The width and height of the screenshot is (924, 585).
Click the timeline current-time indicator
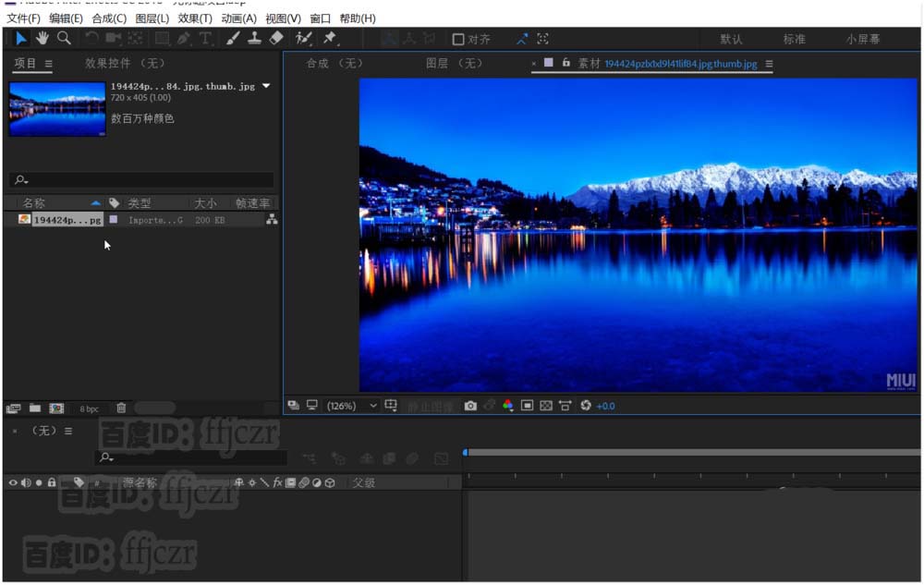click(x=465, y=453)
